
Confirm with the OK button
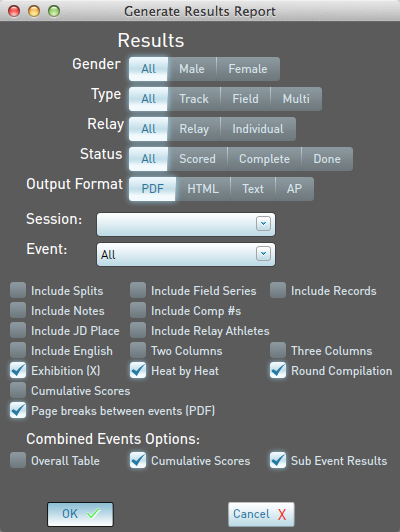(x=80, y=514)
